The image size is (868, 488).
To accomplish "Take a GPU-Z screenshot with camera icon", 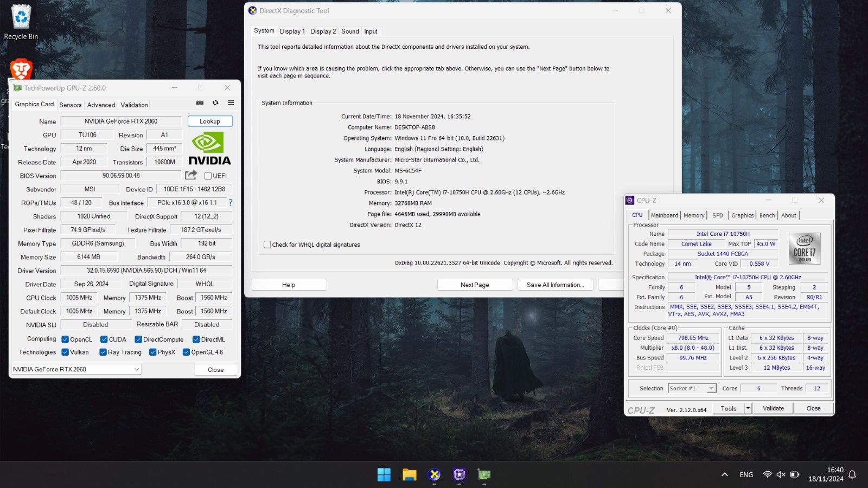I will (x=200, y=102).
